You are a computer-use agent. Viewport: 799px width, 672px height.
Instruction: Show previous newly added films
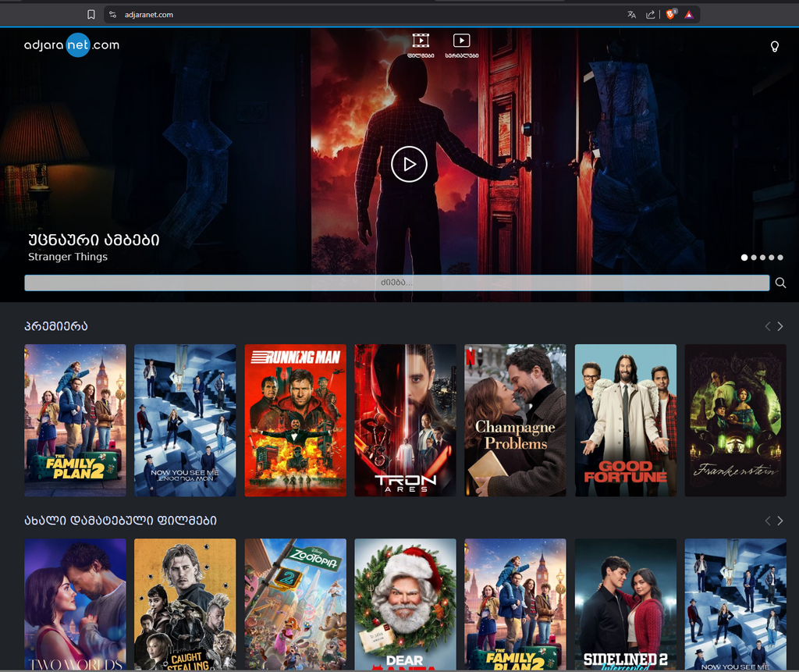click(768, 521)
